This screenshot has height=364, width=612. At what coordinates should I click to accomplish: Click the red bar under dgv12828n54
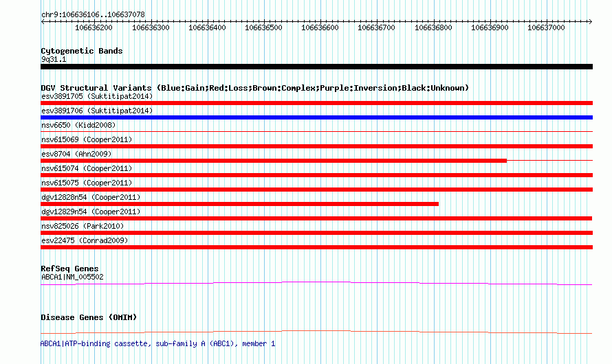[240, 204]
